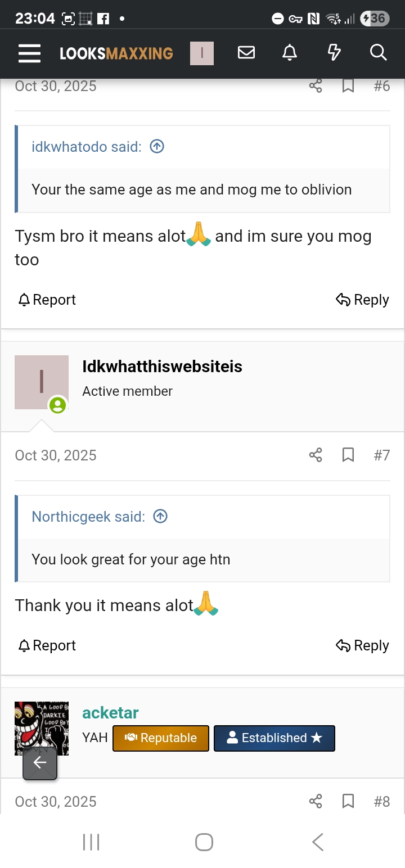
Task: Go to Looksmaxxing home logo
Action: coord(116,53)
